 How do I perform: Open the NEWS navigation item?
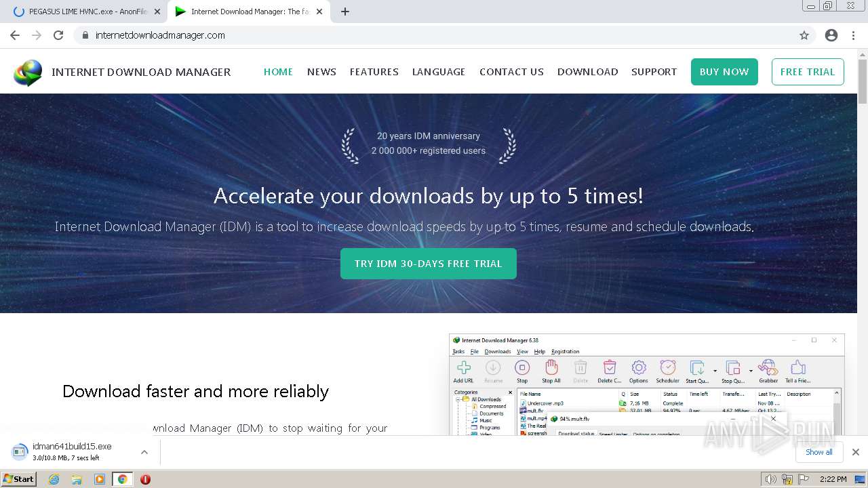point(321,72)
